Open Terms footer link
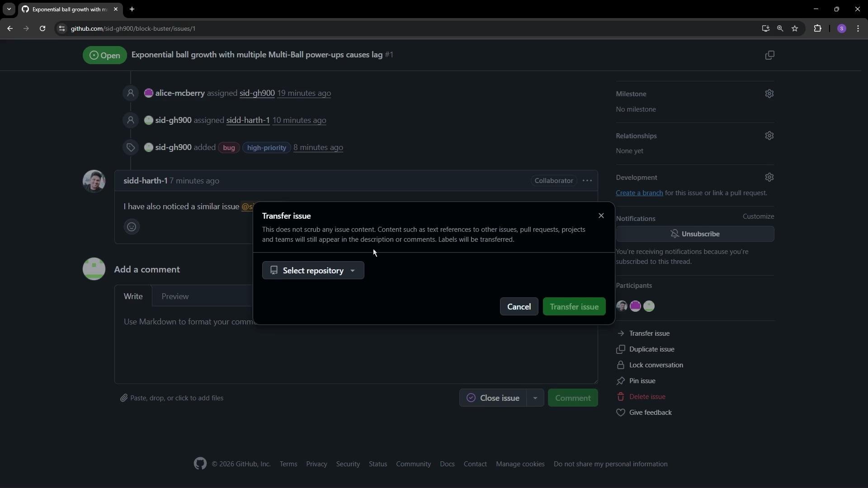Image resolution: width=868 pixels, height=488 pixels. pos(288,464)
